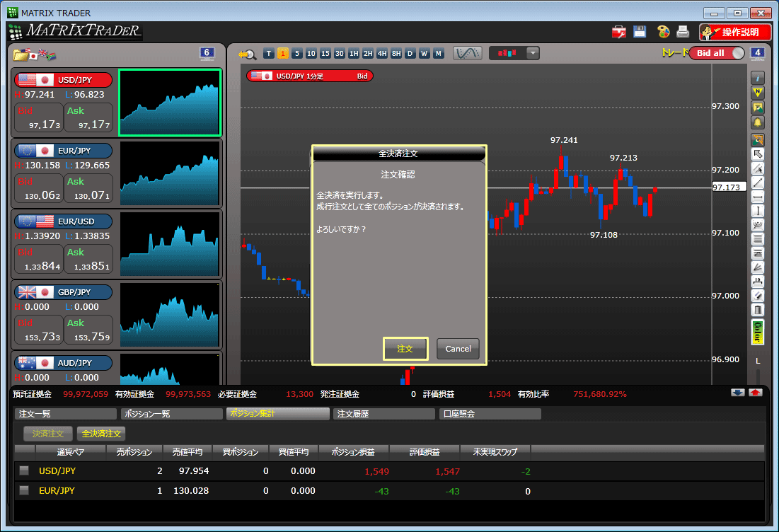Select the eraser tool in chart sidebar

click(758, 296)
